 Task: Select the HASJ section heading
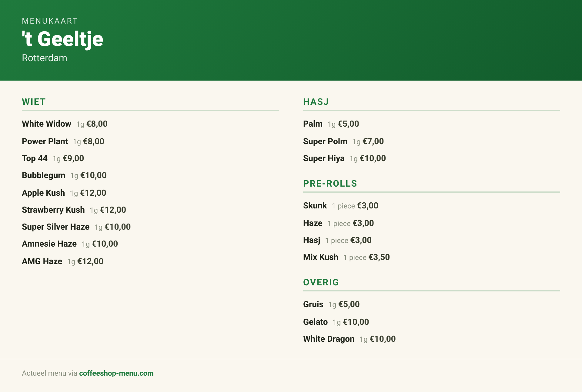(x=316, y=102)
